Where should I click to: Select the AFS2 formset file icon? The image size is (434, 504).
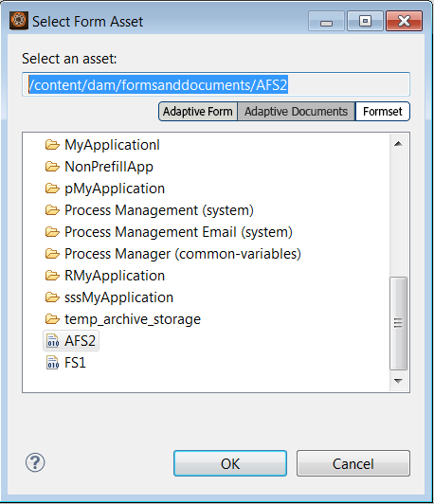pyautogui.click(x=53, y=341)
